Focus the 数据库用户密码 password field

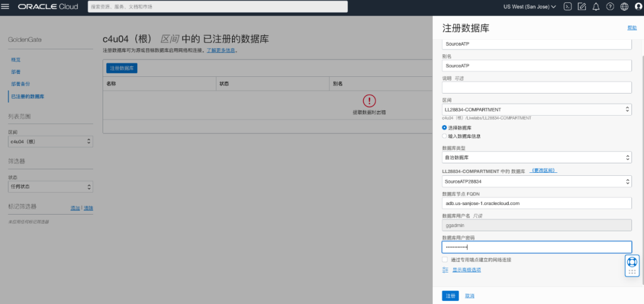click(x=537, y=247)
